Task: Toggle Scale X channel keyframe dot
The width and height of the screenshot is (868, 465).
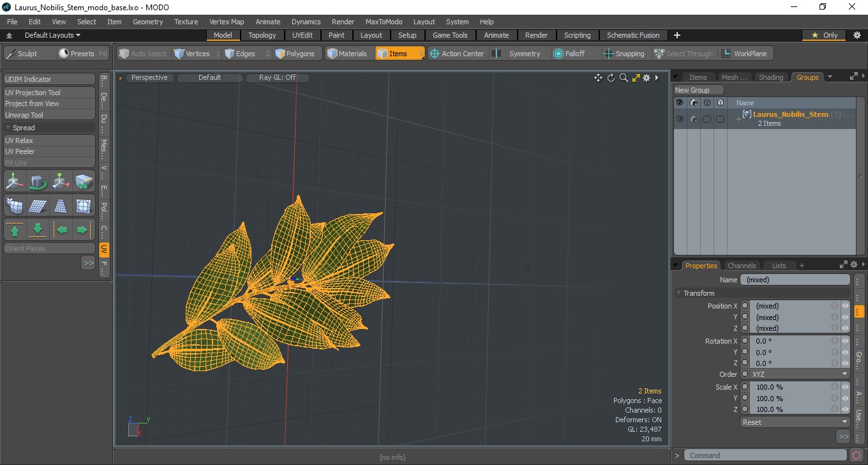Action: coord(744,387)
